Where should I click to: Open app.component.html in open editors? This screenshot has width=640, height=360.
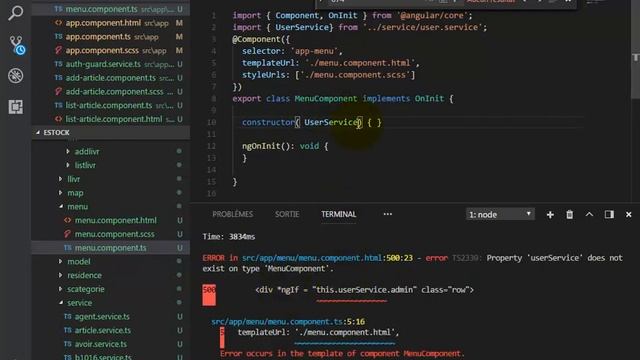point(103,23)
